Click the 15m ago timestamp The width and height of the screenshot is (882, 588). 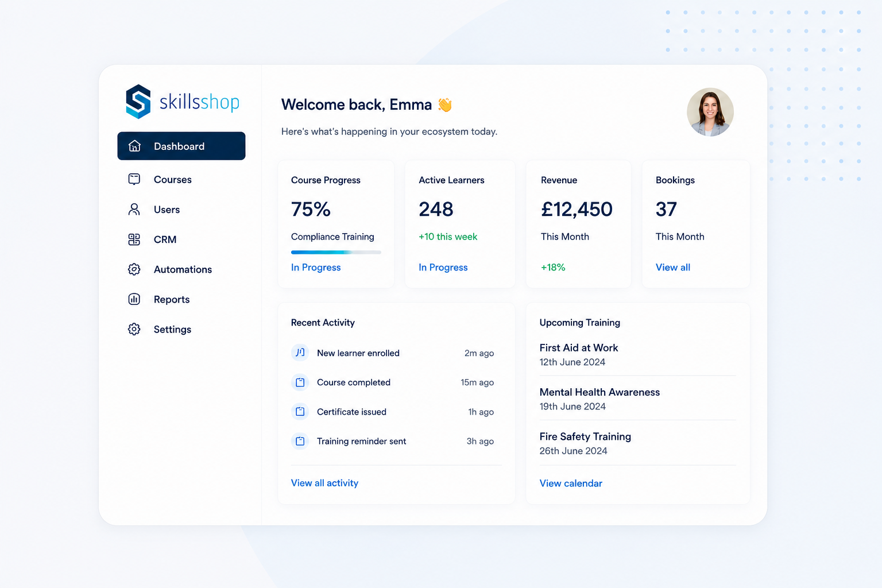click(477, 382)
